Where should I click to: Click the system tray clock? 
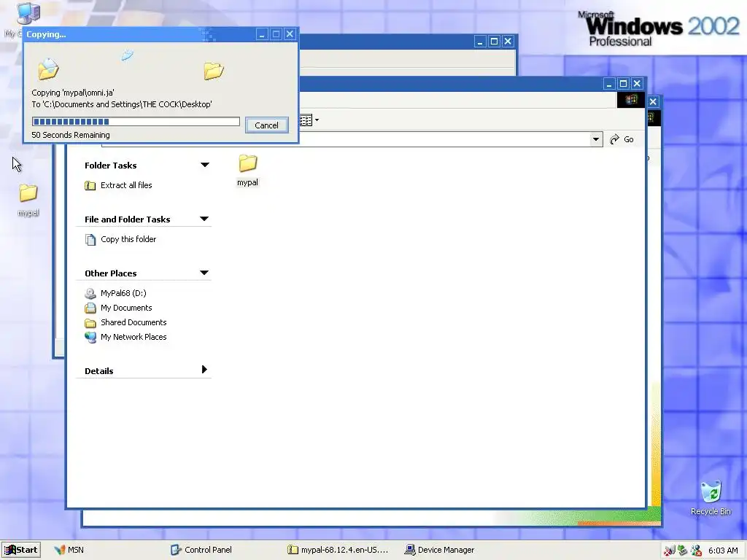[x=723, y=551]
